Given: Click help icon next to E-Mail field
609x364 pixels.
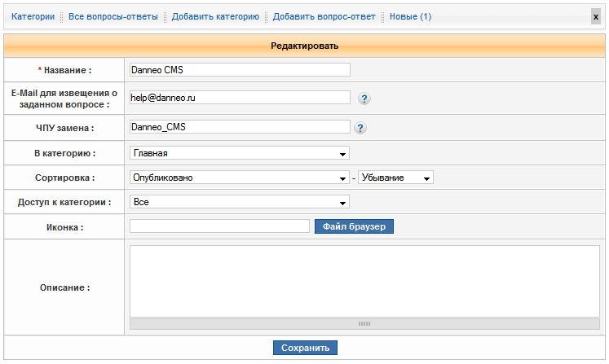Looking at the screenshot, I should 364,99.
